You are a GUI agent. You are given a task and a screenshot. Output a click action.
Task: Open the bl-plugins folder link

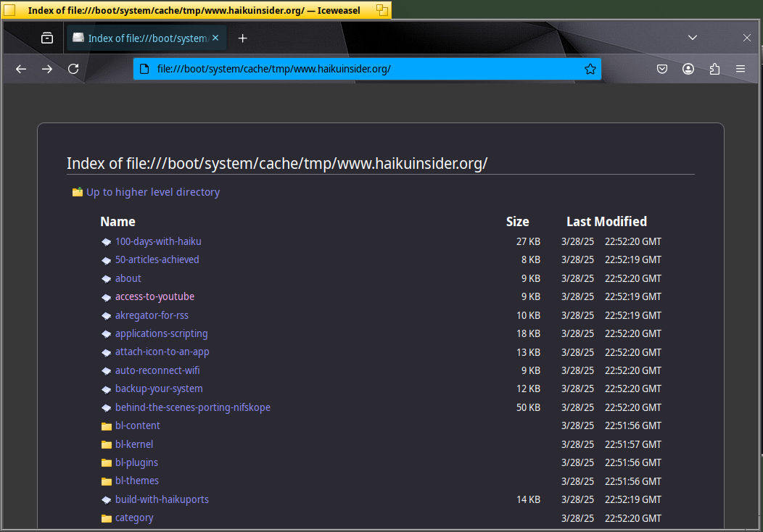(x=137, y=463)
